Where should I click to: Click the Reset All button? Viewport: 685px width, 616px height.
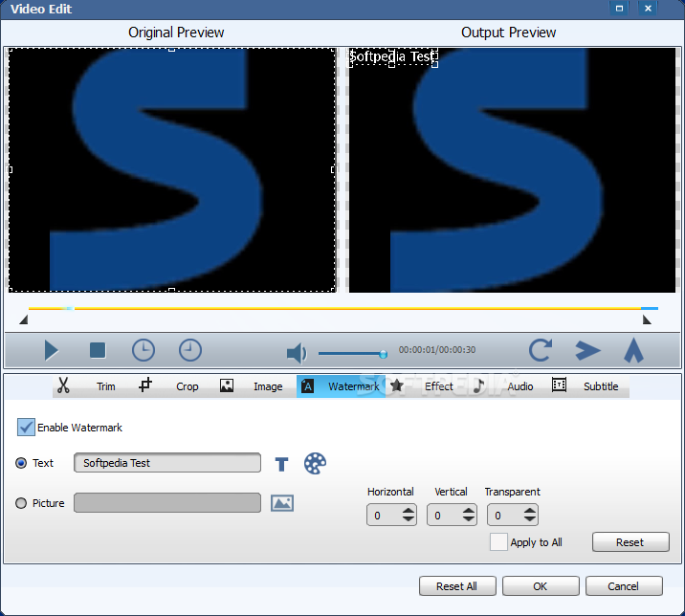point(457,585)
